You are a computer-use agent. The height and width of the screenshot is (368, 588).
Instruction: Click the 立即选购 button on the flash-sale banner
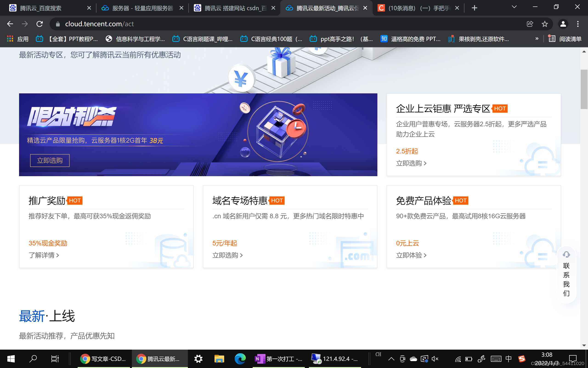tap(50, 160)
